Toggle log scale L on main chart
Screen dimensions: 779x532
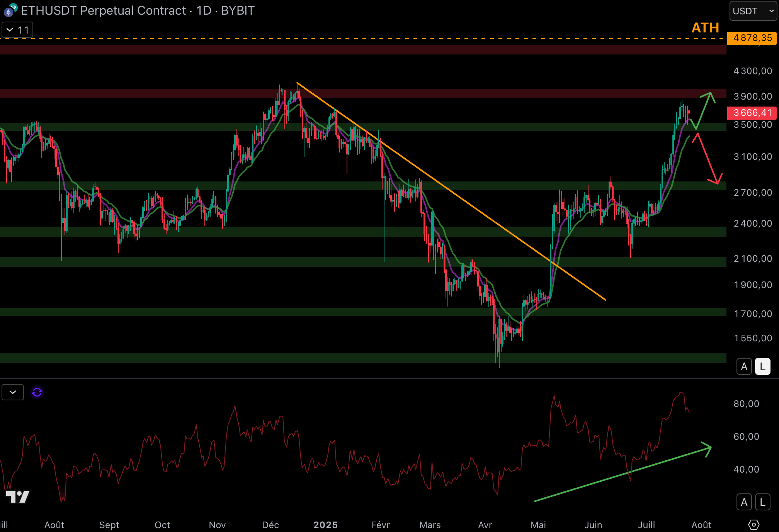tap(762, 366)
